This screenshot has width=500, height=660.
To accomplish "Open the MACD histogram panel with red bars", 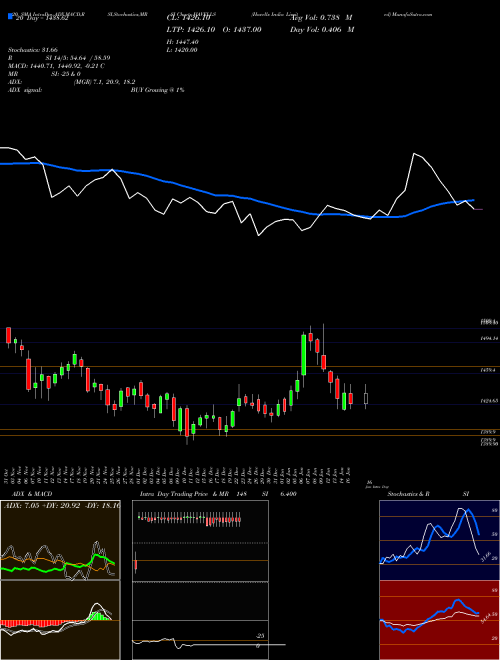I will click(60, 620).
